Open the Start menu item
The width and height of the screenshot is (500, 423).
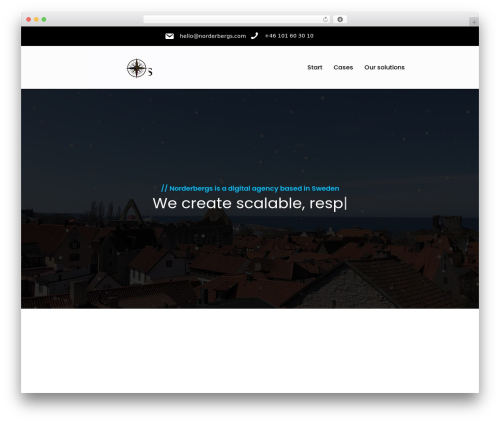point(315,67)
